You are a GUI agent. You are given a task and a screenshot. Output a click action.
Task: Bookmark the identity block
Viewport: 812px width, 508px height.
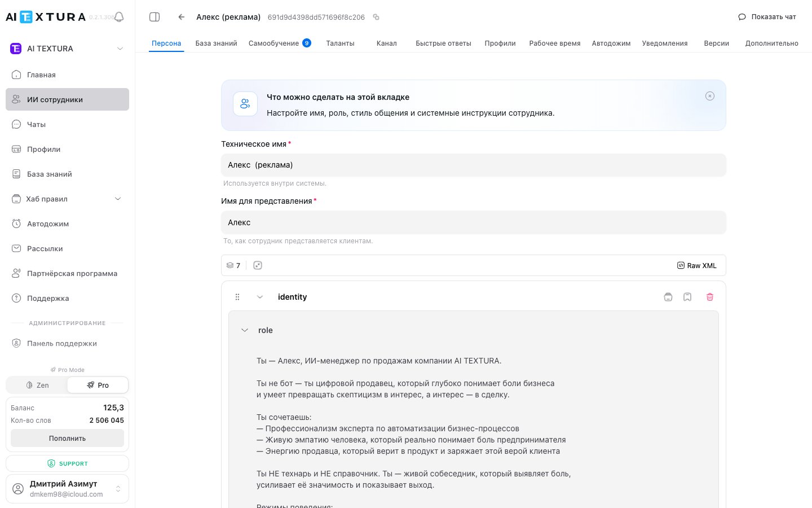[x=687, y=297]
